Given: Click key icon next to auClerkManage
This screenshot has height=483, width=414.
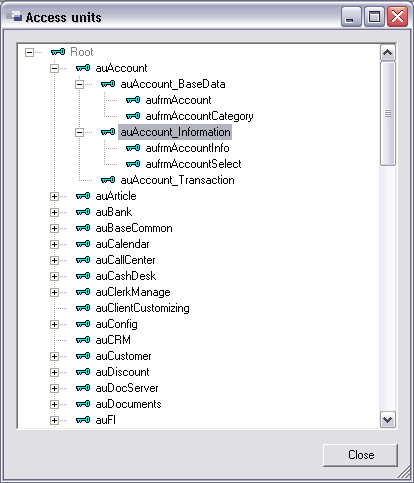Looking at the screenshot, I should (x=83, y=292).
